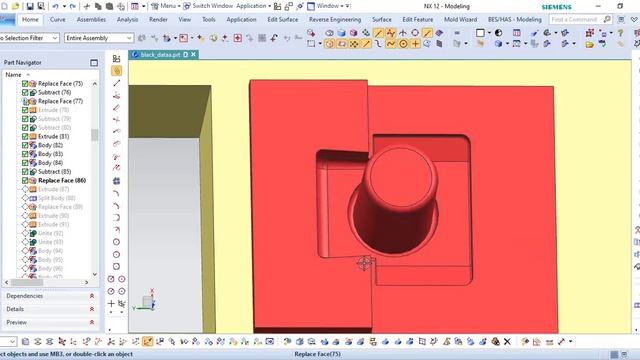Open the Entire Assembly scope dropdown
Screen dimensions: 640x360
click(99, 38)
